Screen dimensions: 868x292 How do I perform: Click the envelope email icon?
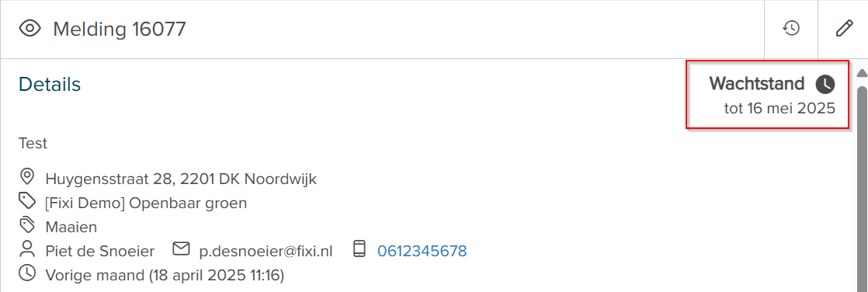[181, 249]
